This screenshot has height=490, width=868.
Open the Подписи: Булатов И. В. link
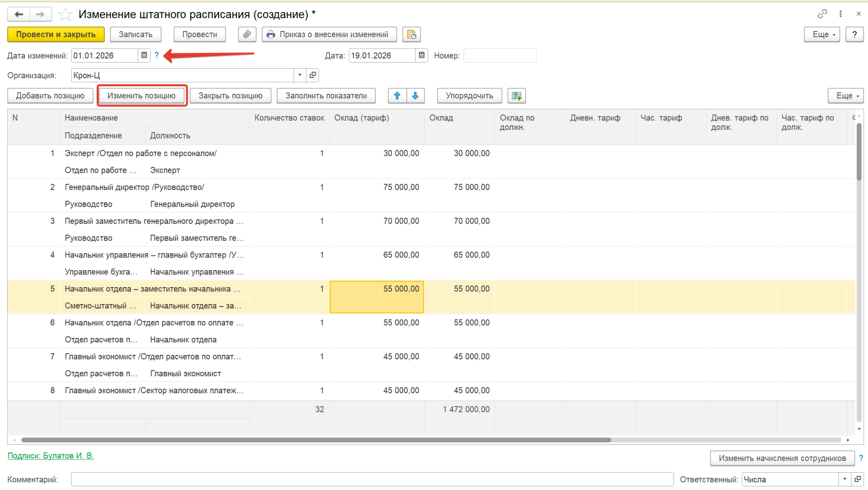coord(51,456)
